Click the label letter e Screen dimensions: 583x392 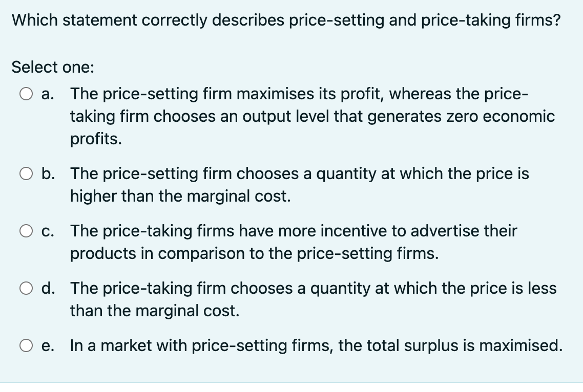click(x=46, y=346)
